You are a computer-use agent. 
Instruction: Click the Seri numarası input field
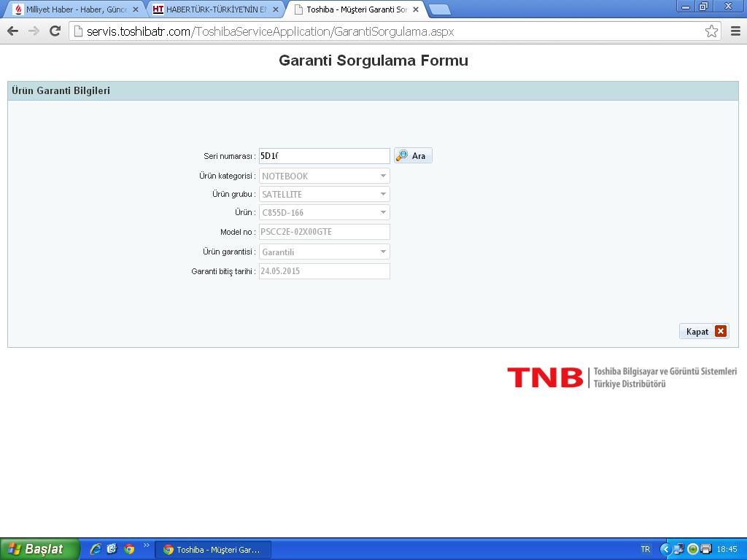(x=325, y=156)
